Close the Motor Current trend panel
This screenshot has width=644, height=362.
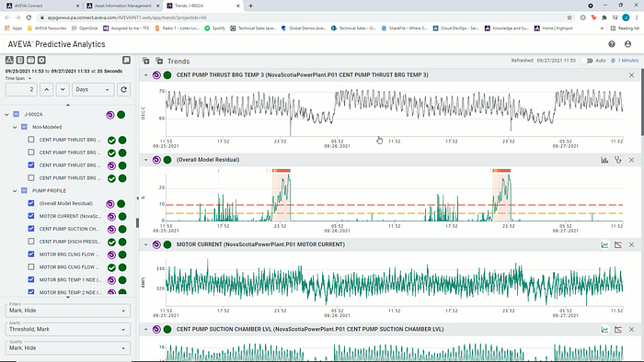(x=632, y=244)
